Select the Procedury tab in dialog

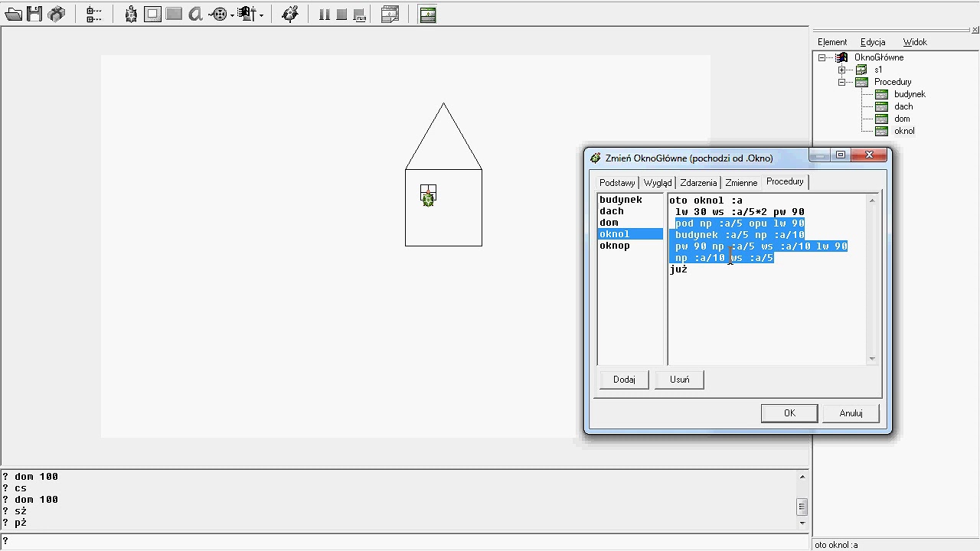tap(785, 181)
